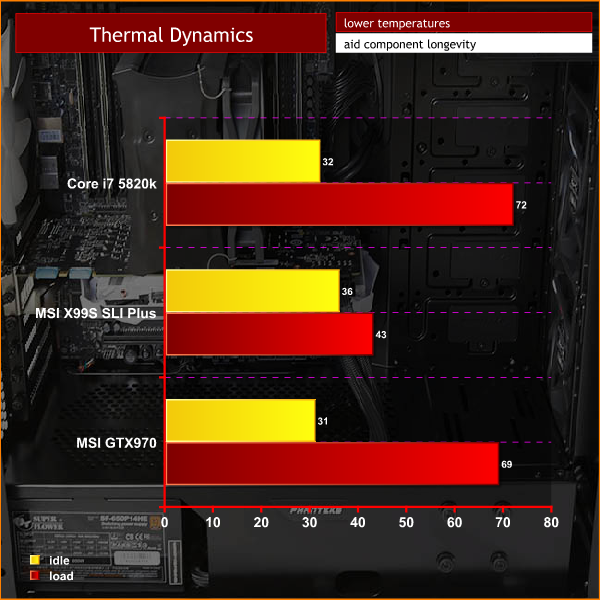The image size is (600, 600).
Task: Select the Core i7 5820k label
Action: coord(112,184)
